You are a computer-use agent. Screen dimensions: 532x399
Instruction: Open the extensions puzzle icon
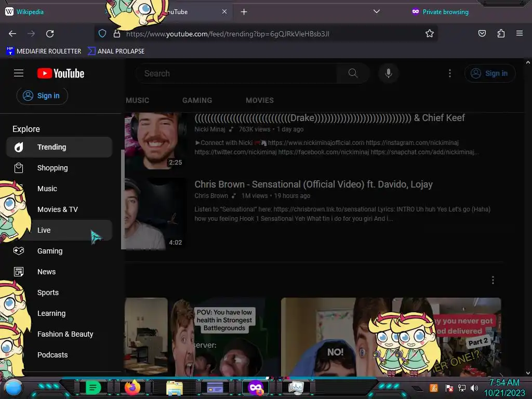click(501, 33)
